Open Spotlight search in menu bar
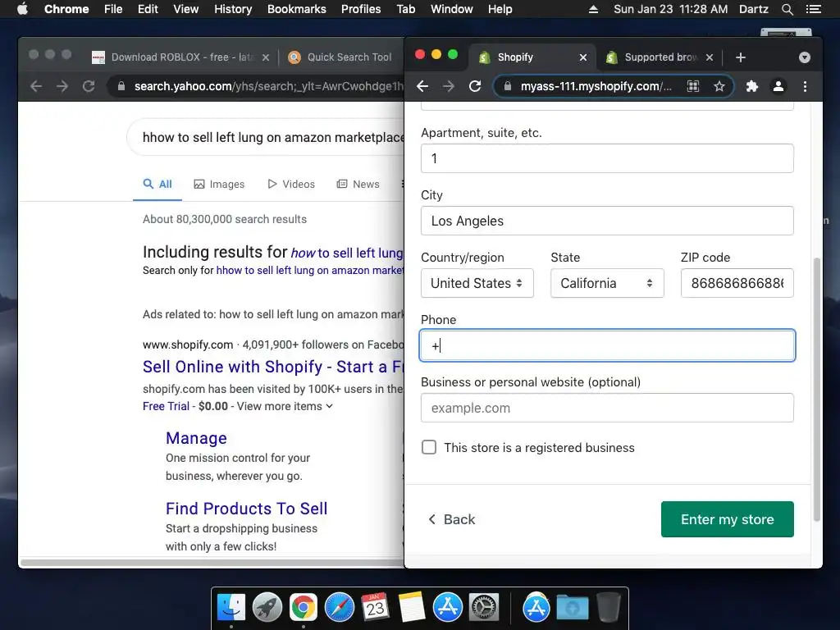This screenshot has width=840, height=630. coord(787,9)
